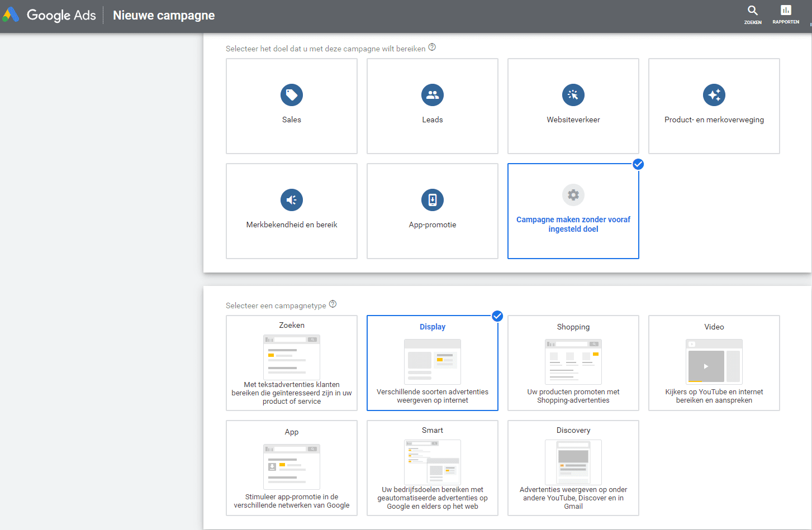
Task: Select Campagne maken zonder vooraf ingesteld doel
Action: (x=573, y=223)
